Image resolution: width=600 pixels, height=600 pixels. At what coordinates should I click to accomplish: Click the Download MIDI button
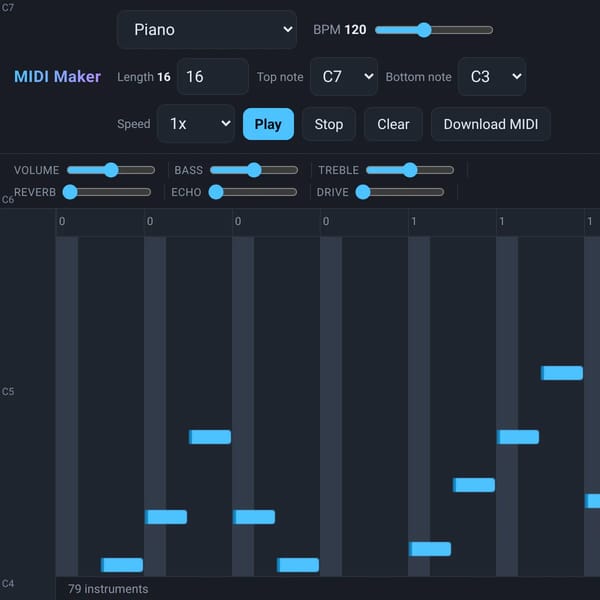pyautogui.click(x=491, y=124)
